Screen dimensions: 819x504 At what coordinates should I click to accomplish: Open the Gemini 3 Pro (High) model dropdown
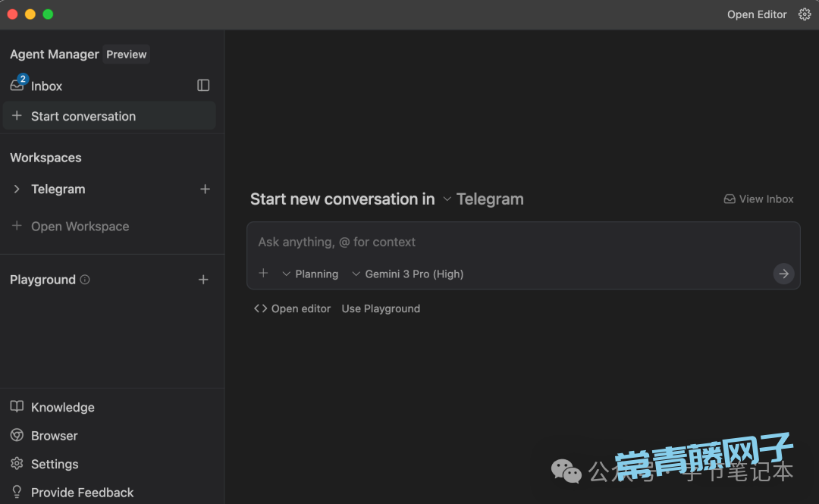[407, 274]
